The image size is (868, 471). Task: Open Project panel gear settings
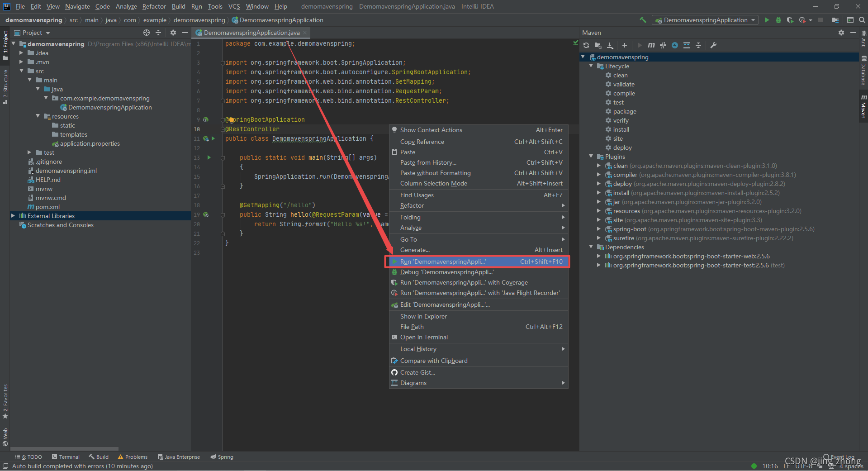click(173, 33)
